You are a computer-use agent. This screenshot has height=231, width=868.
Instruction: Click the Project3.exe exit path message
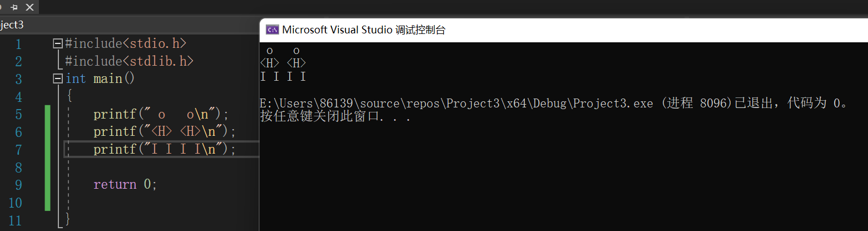point(554,104)
